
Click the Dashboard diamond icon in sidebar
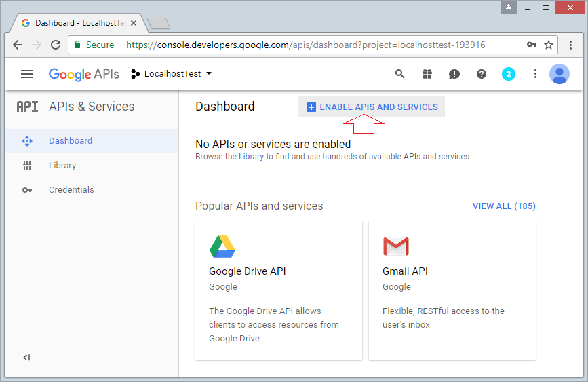click(x=27, y=141)
